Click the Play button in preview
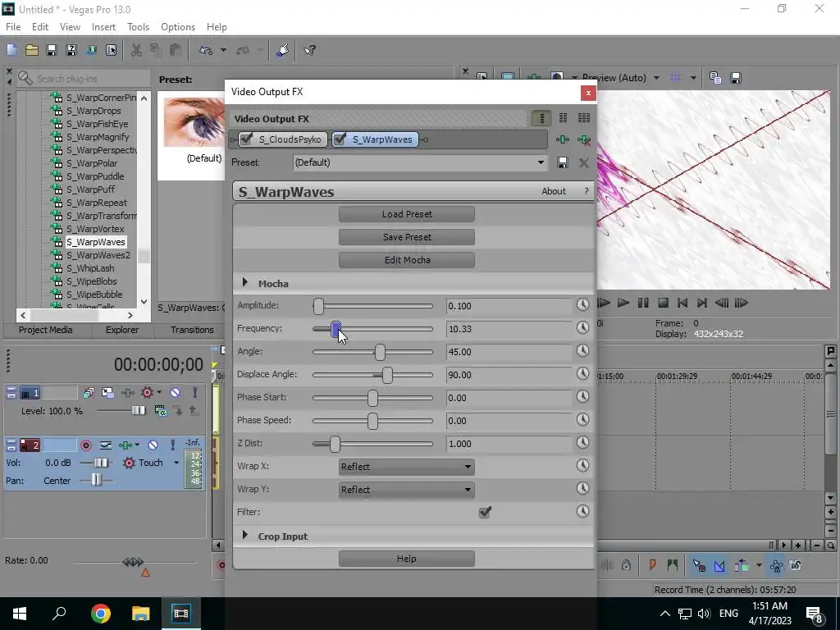This screenshot has width=840, height=630. pyautogui.click(x=623, y=304)
